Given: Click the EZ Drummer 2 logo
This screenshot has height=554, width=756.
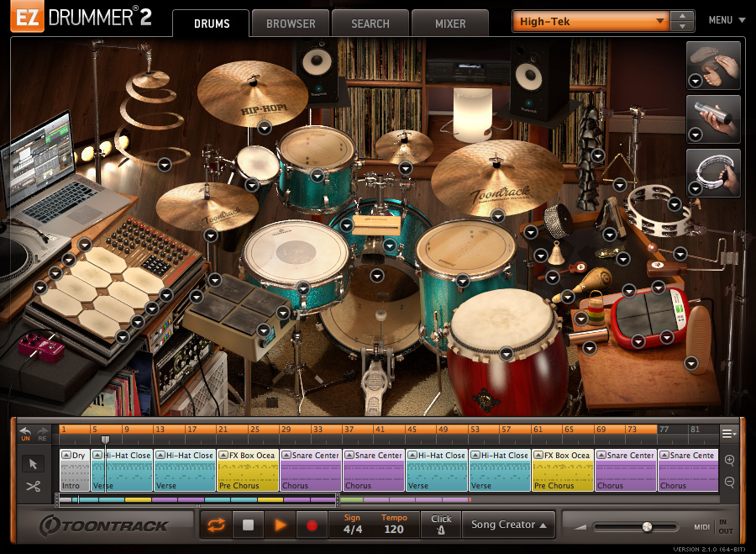Looking at the screenshot, I should (x=81, y=17).
